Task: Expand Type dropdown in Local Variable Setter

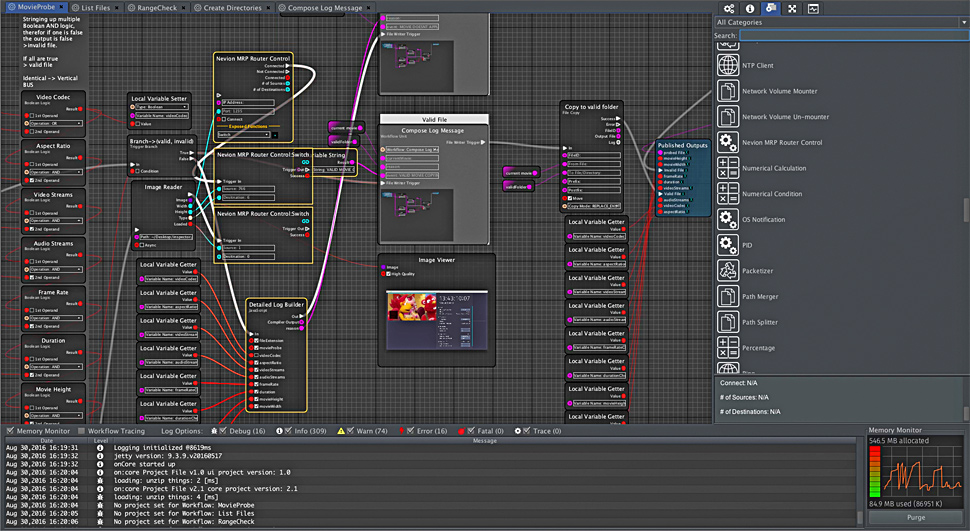Action: coord(160,107)
